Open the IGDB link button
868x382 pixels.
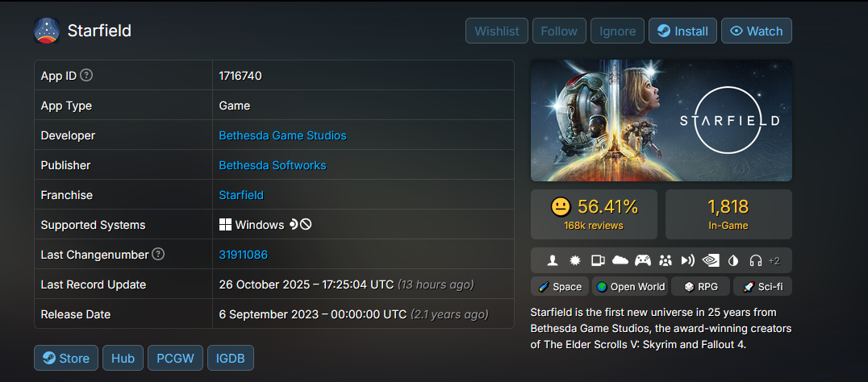231,359
